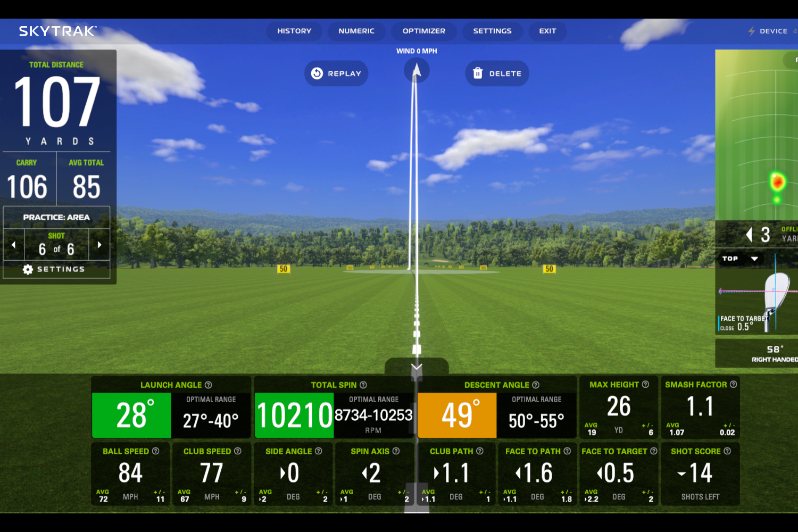This screenshot has height=532, width=798.
Task: Click the Descent Angle info icon
Action: [536, 385]
